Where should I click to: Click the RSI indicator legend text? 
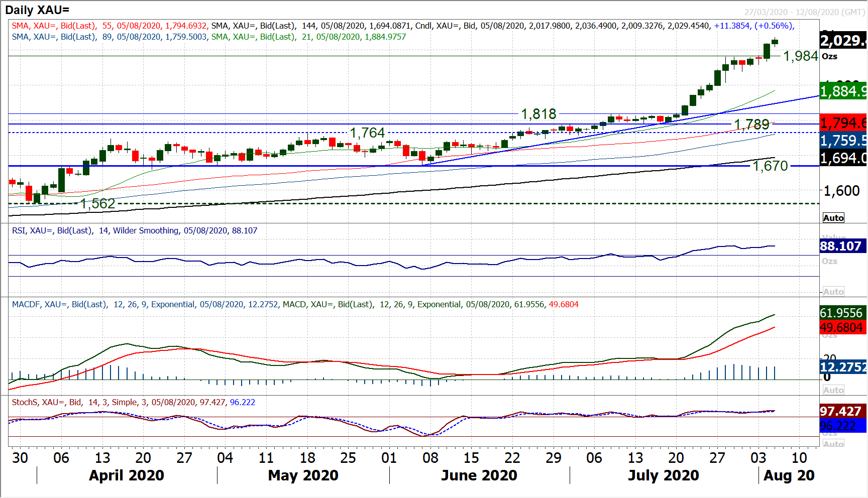134,231
